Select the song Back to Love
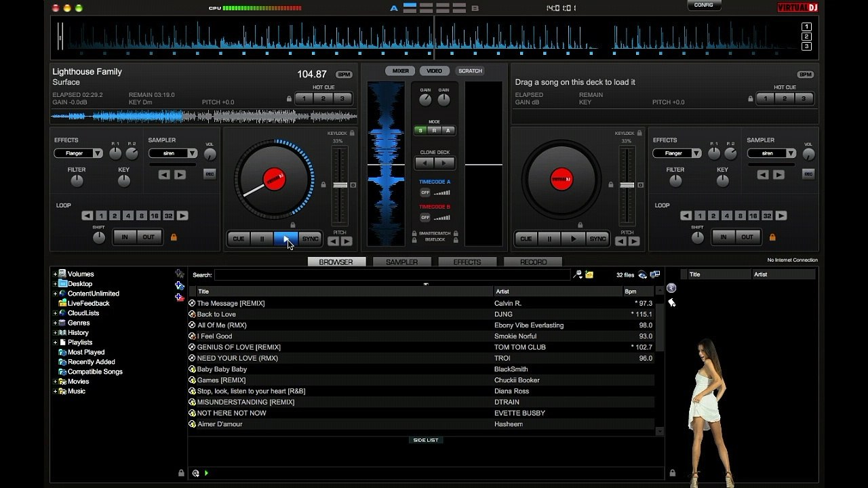This screenshot has height=488, width=868. pos(421,314)
